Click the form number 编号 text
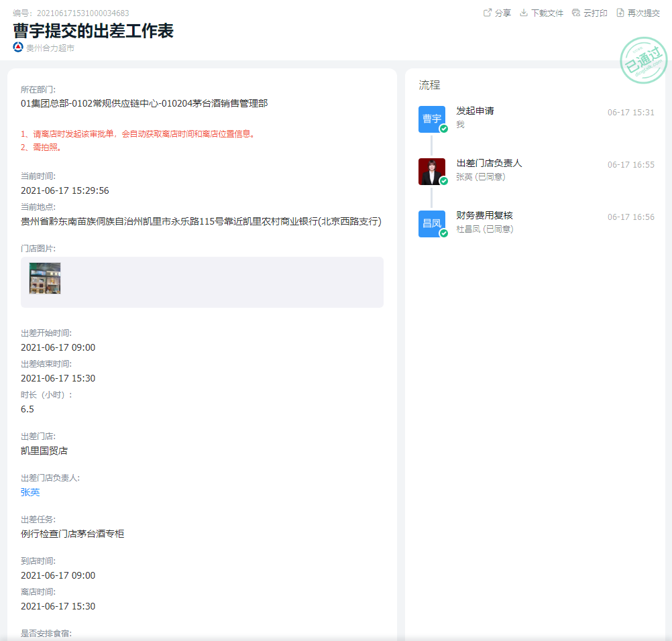 (71, 13)
